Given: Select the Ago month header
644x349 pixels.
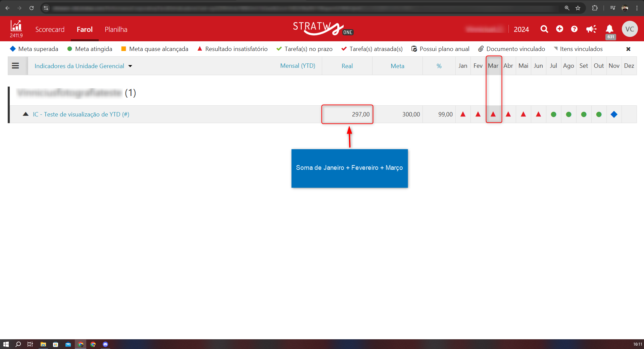Looking at the screenshot, I should [568, 66].
